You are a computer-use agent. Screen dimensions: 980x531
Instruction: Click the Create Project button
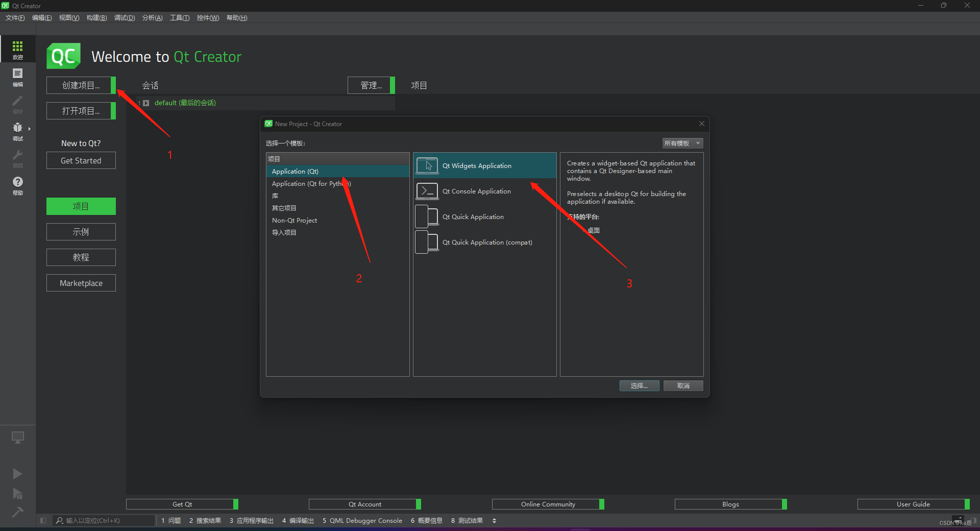81,85
